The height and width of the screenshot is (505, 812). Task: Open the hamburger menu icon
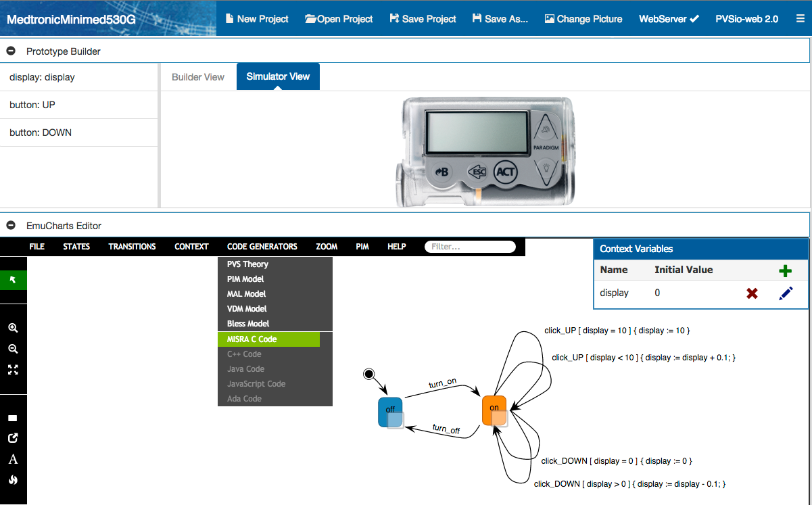[801, 19]
